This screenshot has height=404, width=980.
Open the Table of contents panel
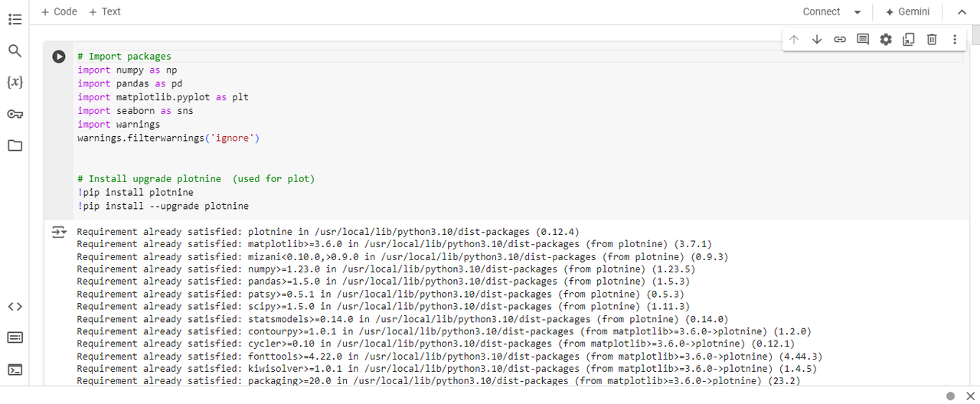pos(15,19)
